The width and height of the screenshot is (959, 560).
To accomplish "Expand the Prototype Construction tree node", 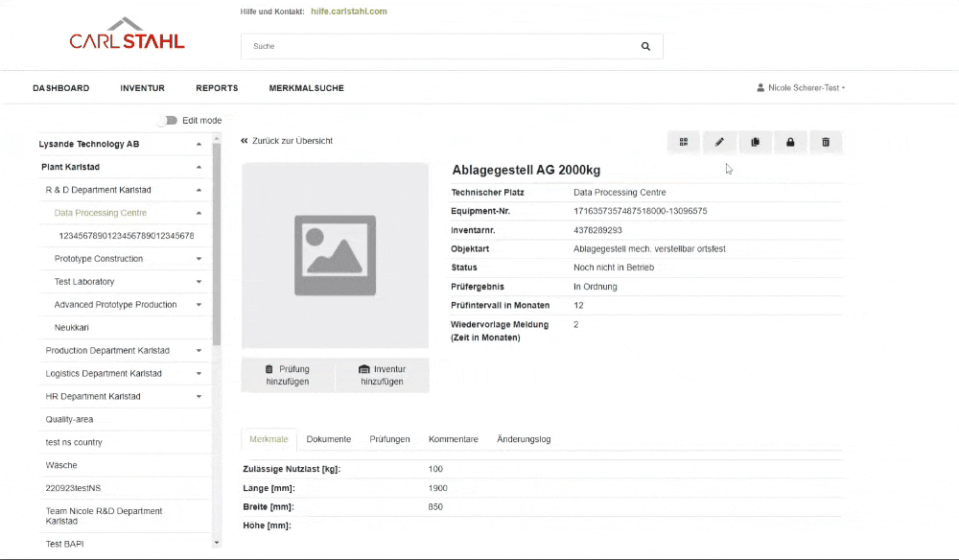I will [x=199, y=259].
